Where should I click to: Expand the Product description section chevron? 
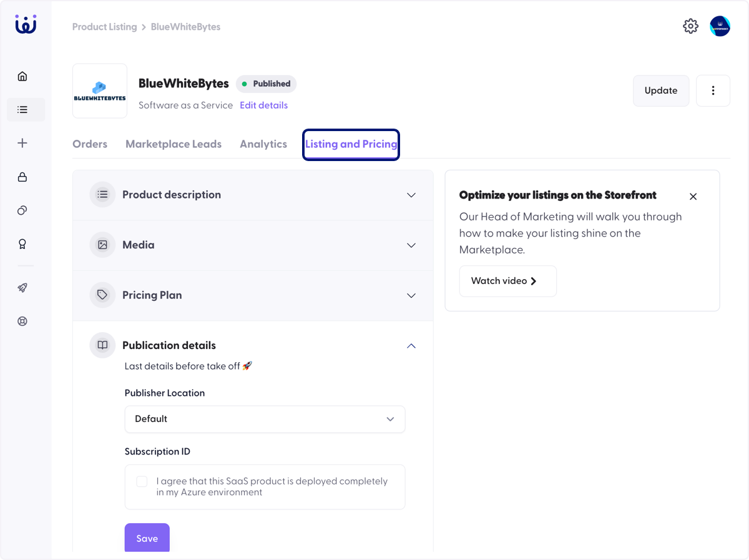(411, 195)
